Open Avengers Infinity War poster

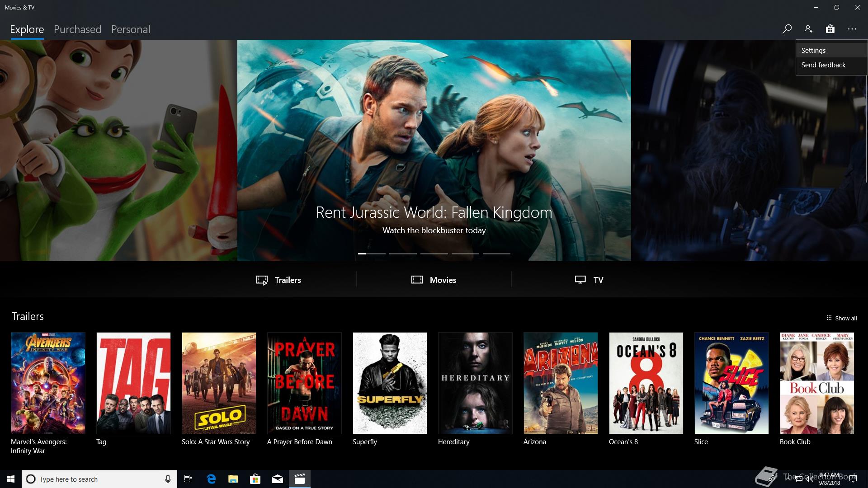point(48,383)
